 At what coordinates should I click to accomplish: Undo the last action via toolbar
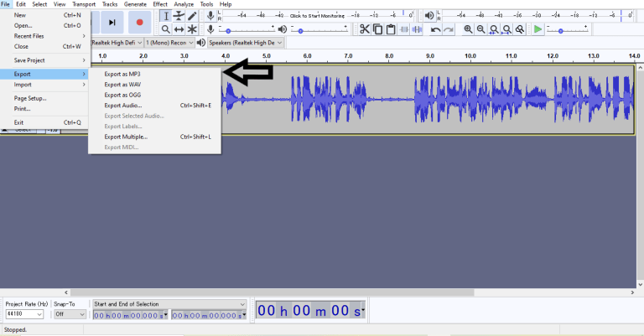point(435,29)
